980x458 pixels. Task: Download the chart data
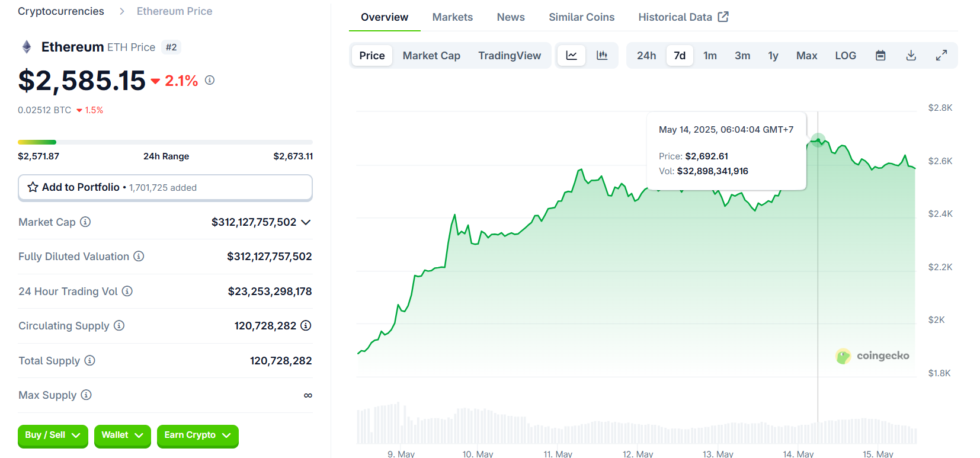tap(911, 55)
